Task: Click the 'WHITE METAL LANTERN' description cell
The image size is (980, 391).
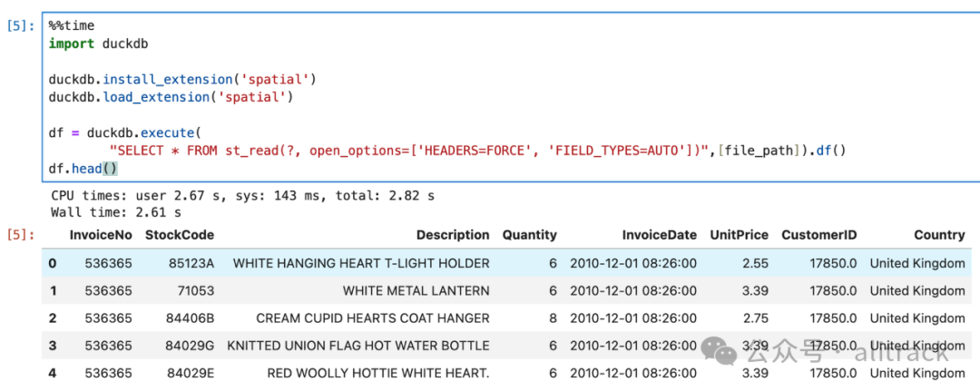Action: point(416,291)
